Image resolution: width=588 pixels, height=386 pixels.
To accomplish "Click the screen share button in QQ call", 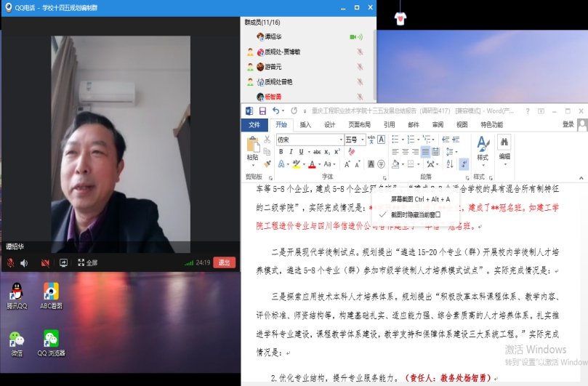I will click(x=63, y=263).
